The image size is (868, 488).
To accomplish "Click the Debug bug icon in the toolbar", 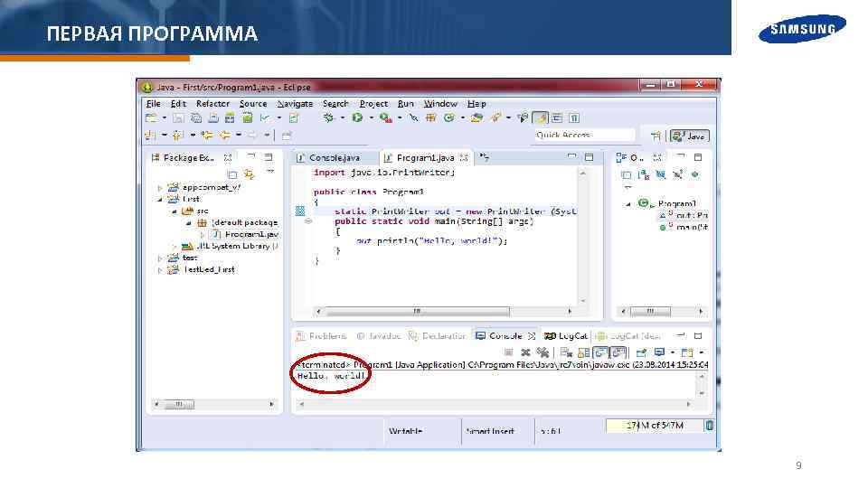I will pyautogui.click(x=329, y=117).
